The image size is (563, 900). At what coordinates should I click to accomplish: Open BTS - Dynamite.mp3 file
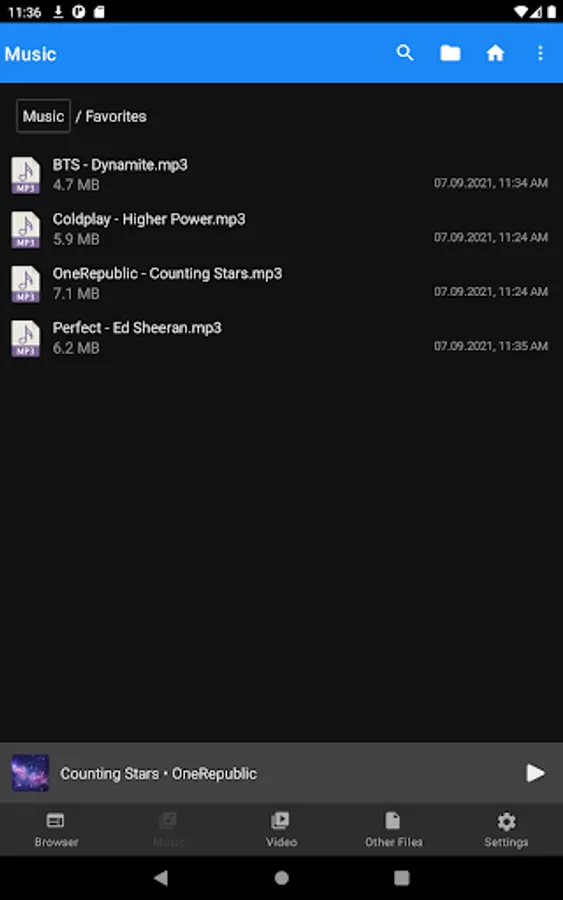[281, 174]
